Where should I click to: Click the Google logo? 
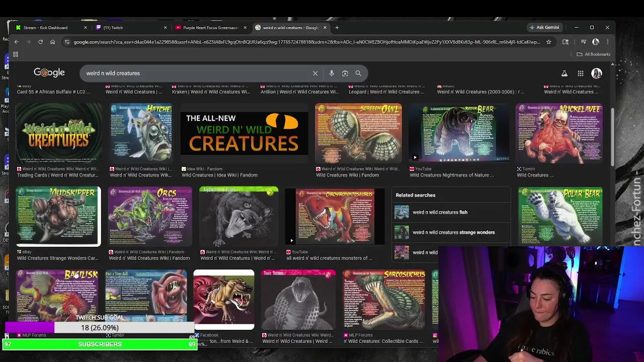coord(49,73)
